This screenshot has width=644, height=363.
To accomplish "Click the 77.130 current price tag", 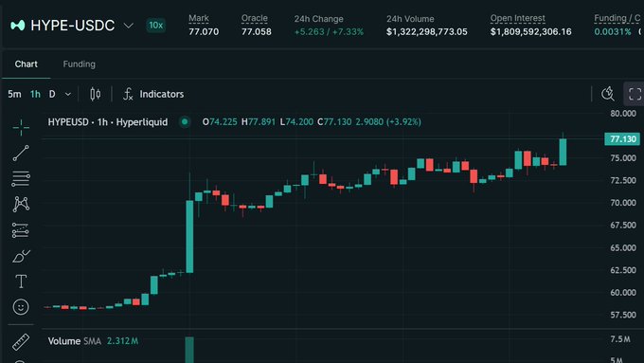I will pyautogui.click(x=622, y=139).
